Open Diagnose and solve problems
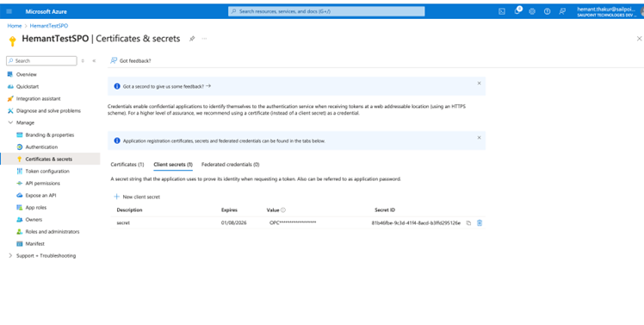This screenshot has height=325, width=644. click(48, 111)
